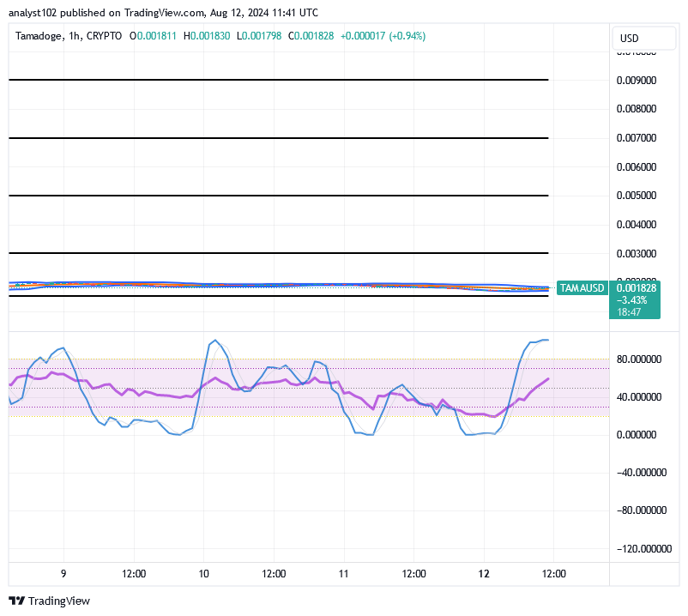Click the 80.000000 oscillator axis label

(639, 359)
